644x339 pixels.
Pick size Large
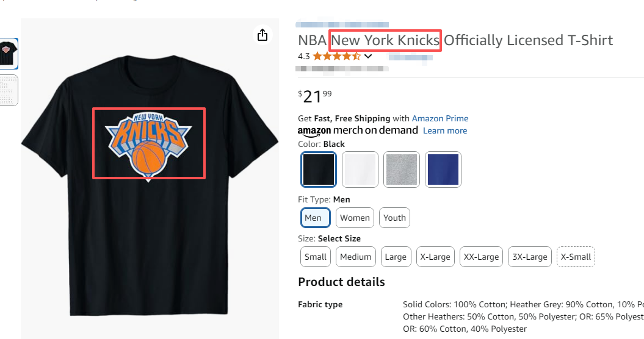pyautogui.click(x=396, y=257)
